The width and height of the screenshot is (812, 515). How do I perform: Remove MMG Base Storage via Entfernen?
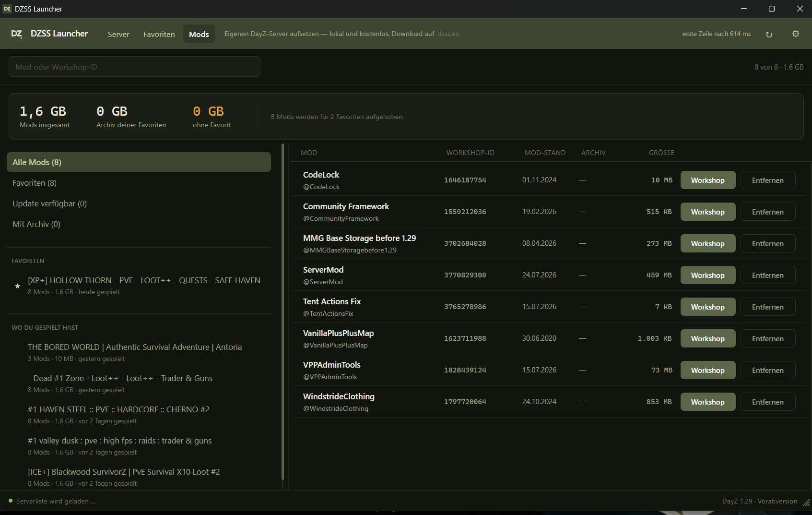pyautogui.click(x=768, y=243)
